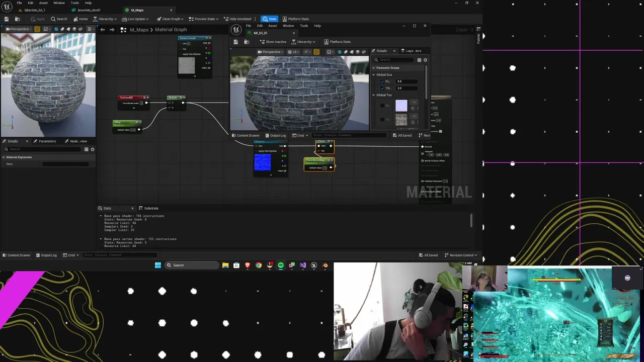The width and height of the screenshot is (644, 362).
Task: Uncheck the Til parameter checkbox (value 2.0)
Action: (382, 88)
